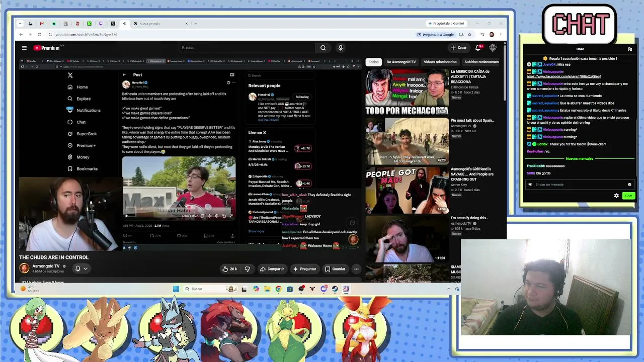Start voice search with the microphone icon
644x362 pixels.
(341, 48)
